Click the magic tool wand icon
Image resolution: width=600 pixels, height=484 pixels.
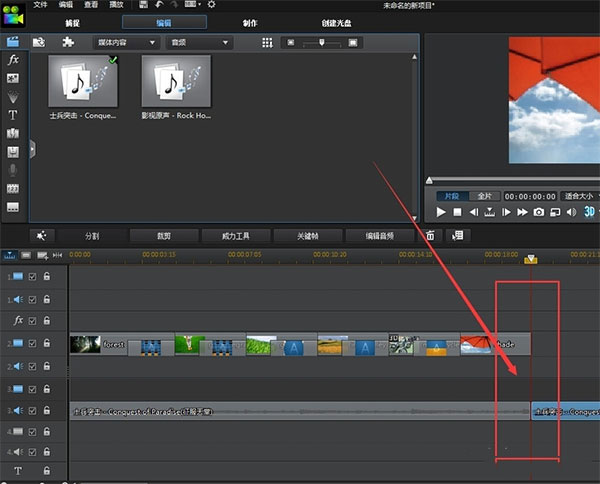tap(40, 236)
